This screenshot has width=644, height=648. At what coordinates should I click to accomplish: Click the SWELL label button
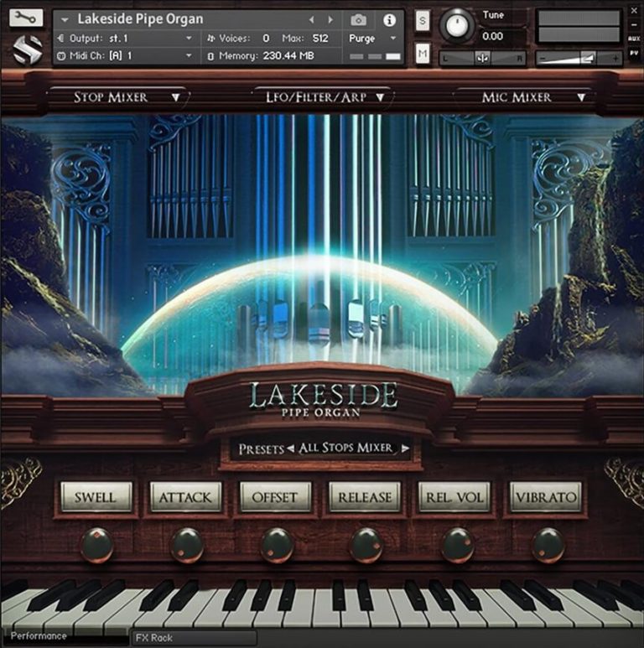96,497
